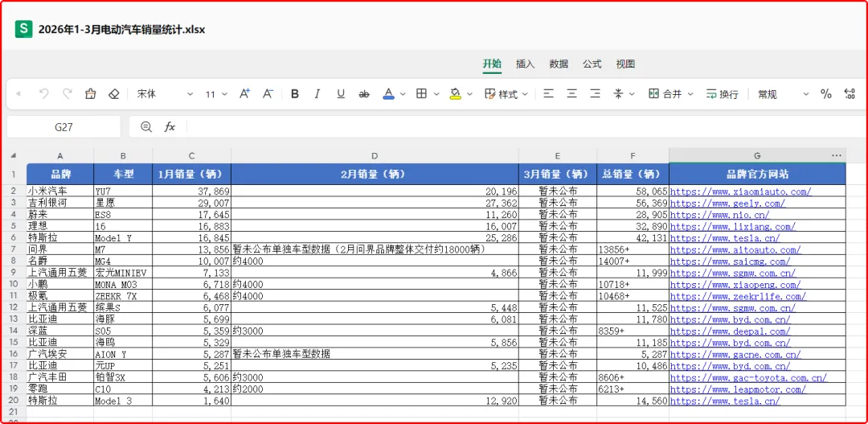Apply percent number format
Image resolution: width=868 pixels, height=424 pixels.
(826, 94)
